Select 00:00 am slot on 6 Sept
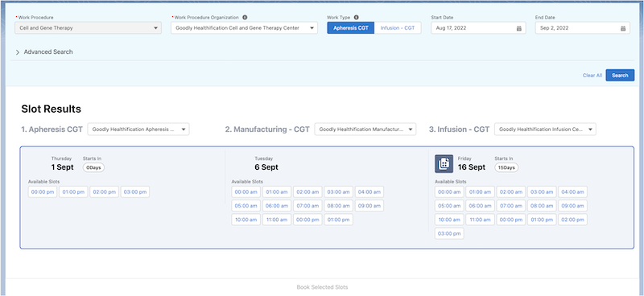The width and height of the screenshot is (644, 296). pos(246,191)
